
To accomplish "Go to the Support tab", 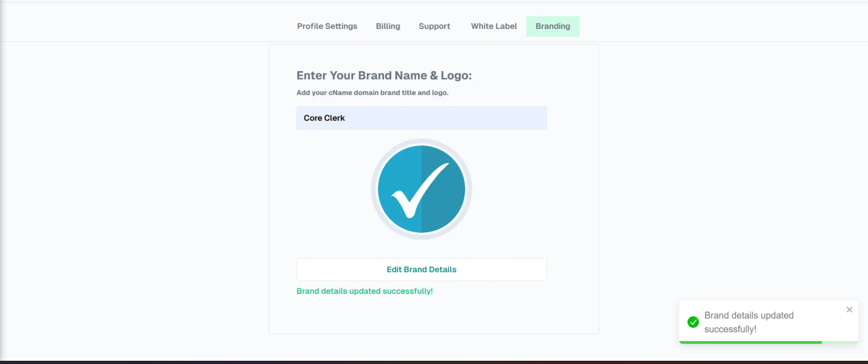I will tap(434, 26).
